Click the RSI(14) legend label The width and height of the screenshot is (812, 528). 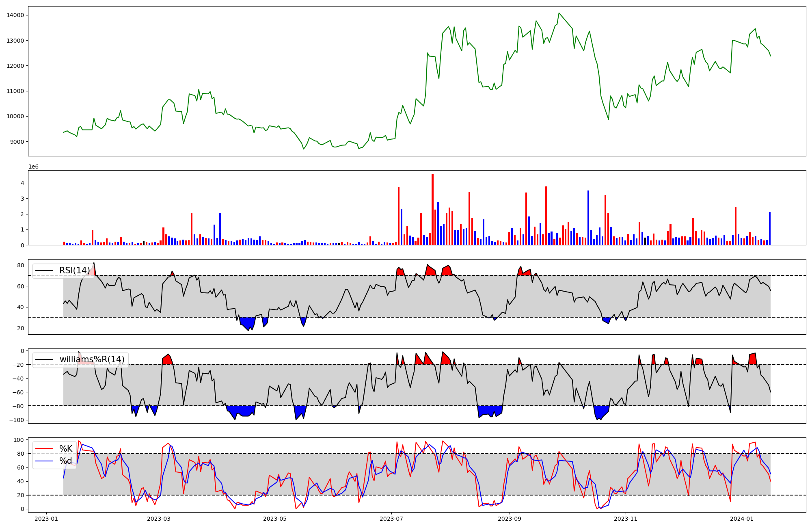click(75, 270)
